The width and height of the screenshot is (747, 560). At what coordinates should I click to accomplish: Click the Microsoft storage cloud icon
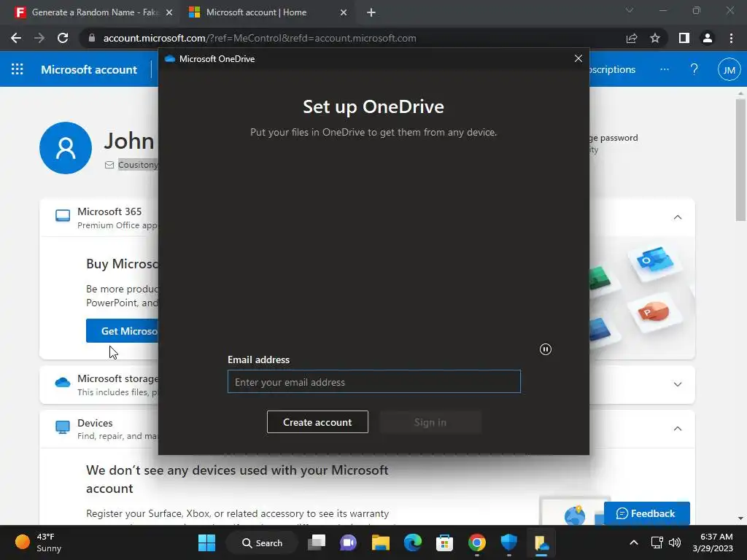click(x=63, y=382)
